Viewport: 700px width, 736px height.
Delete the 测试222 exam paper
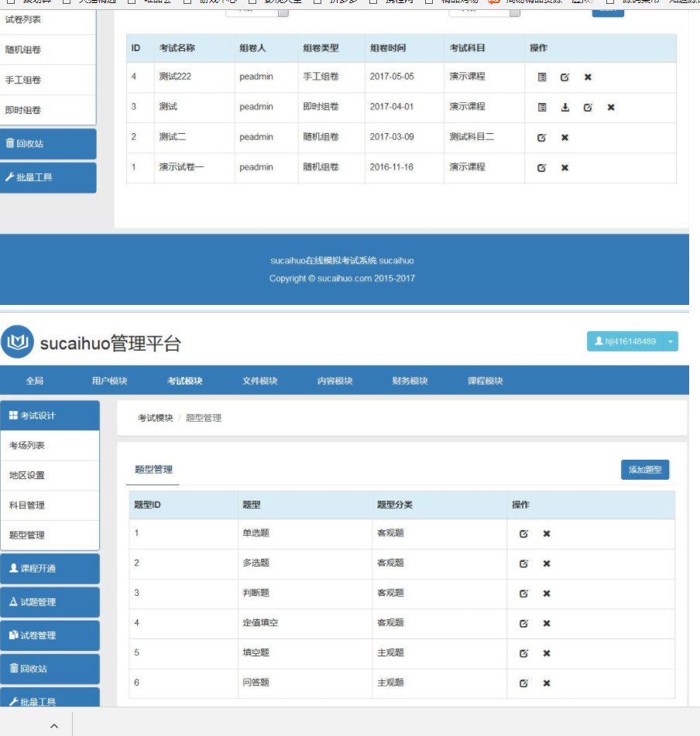[x=588, y=77]
